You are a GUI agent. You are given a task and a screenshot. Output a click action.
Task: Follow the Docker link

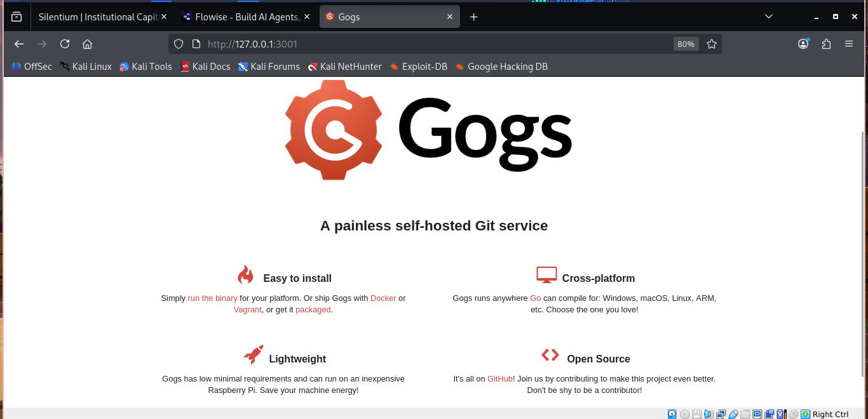click(x=383, y=298)
